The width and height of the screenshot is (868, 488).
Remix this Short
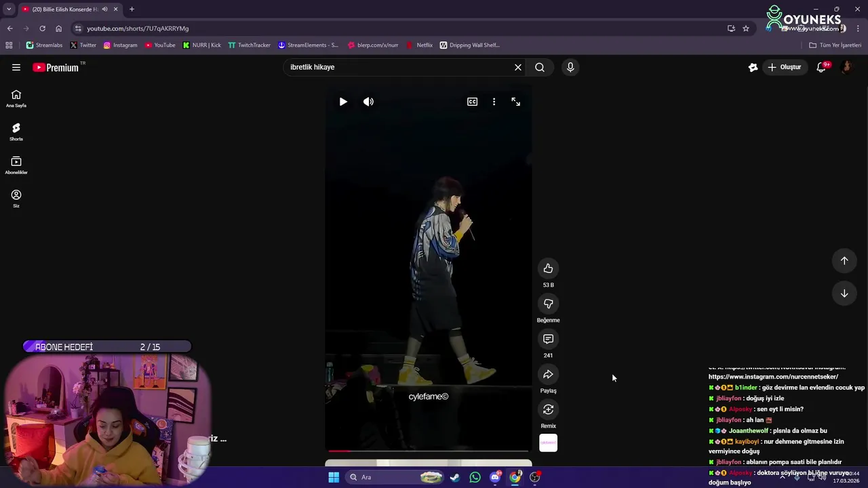click(x=548, y=409)
